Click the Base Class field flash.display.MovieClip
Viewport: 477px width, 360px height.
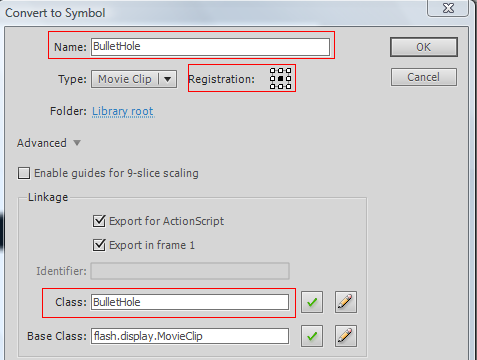click(x=190, y=336)
